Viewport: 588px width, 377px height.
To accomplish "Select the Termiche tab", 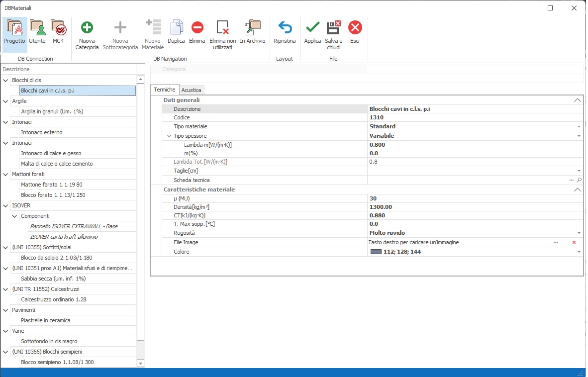I will click(x=165, y=90).
